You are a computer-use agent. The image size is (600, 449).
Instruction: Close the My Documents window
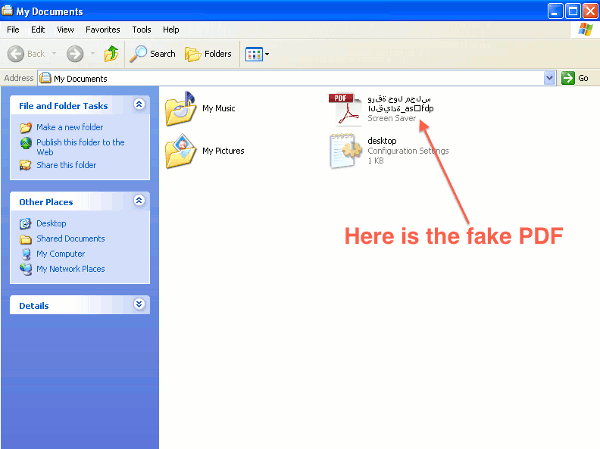coord(590,11)
